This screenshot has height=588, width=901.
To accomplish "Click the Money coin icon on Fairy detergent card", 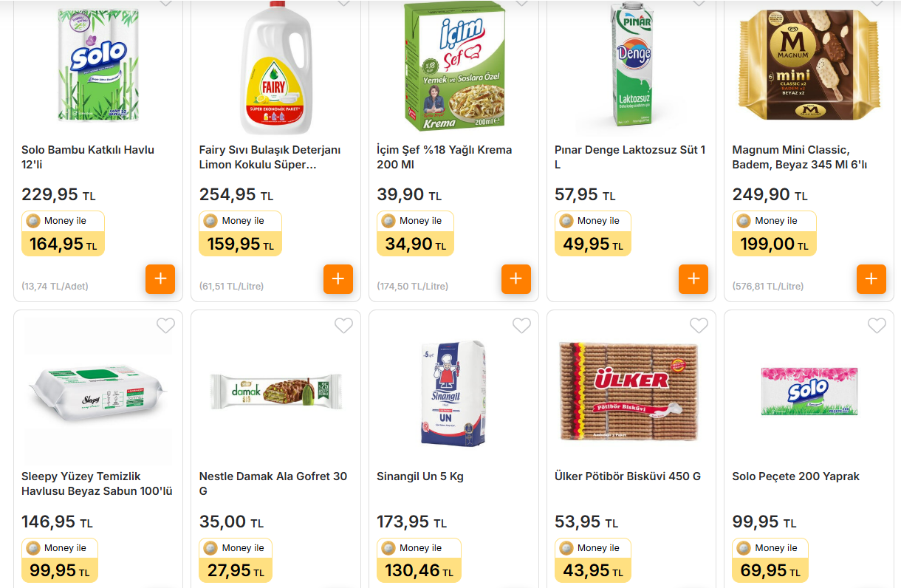I will click(x=209, y=219).
